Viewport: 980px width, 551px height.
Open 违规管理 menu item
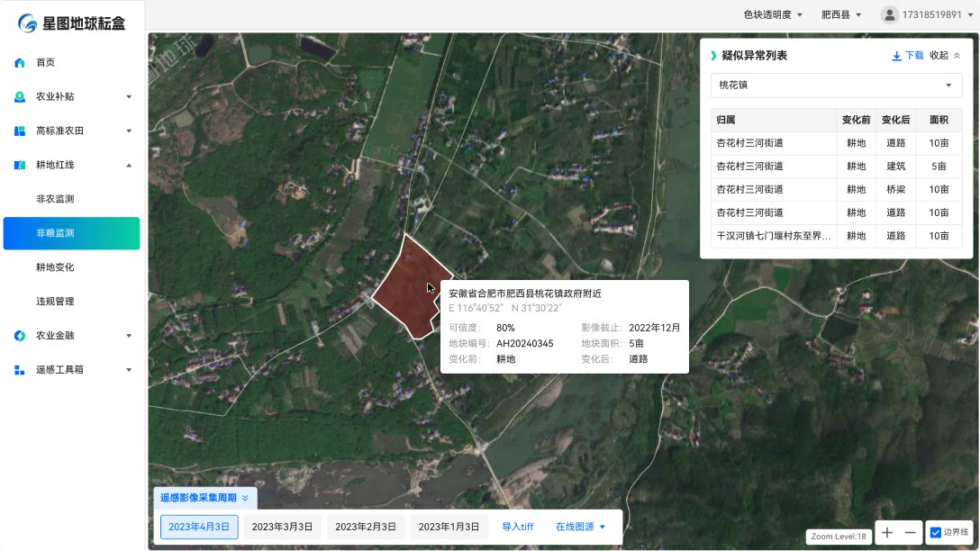tap(55, 302)
